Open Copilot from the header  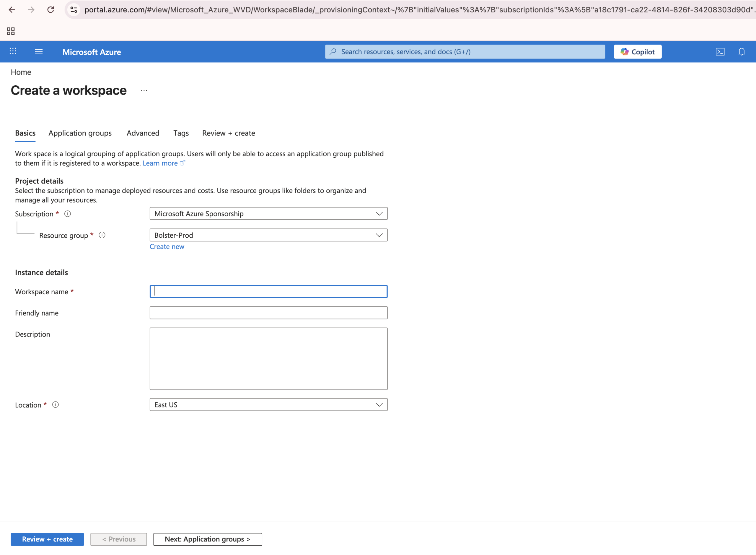[637, 52]
